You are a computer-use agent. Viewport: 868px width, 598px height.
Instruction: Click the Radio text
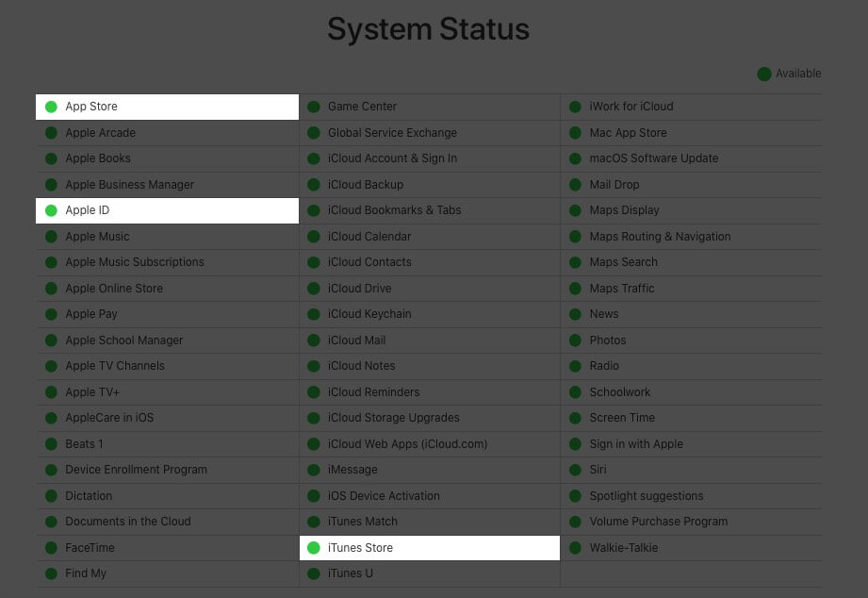click(604, 366)
